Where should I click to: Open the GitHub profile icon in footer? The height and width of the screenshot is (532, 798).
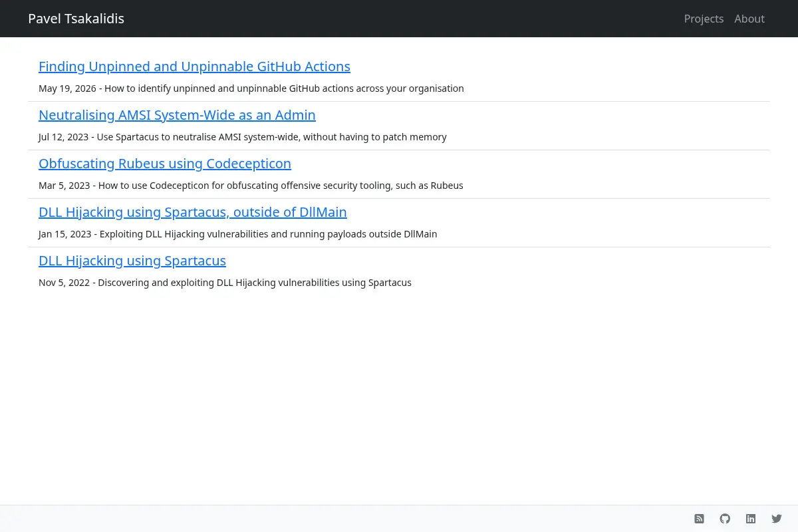coord(725,519)
